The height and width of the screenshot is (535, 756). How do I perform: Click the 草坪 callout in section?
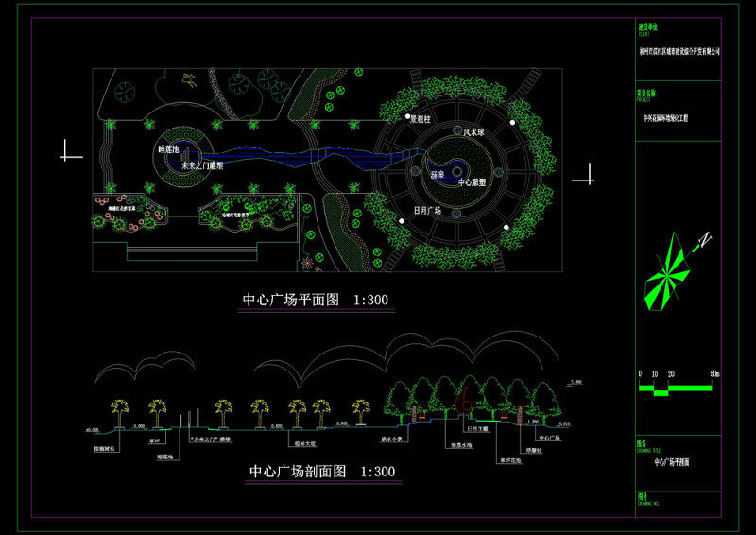click(155, 440)
